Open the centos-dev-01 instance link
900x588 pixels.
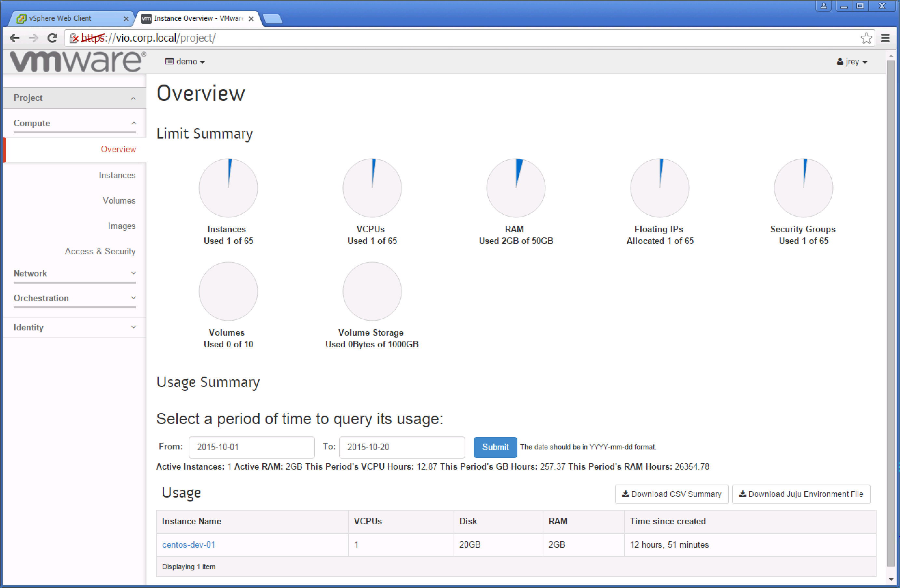pyautogui.click(x=188, y=544)
